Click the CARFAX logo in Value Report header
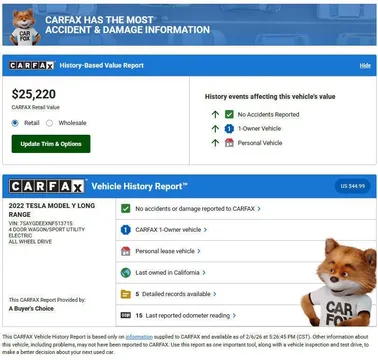378x360 pixels. tap(32, 65)
